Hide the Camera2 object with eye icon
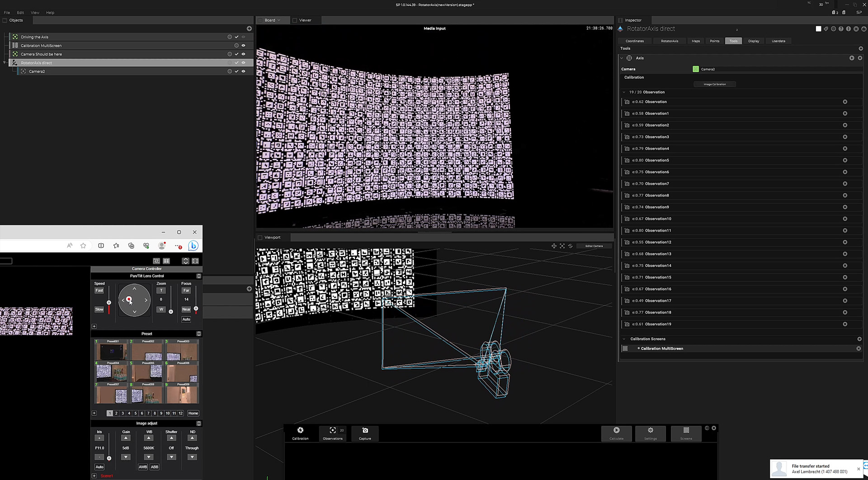 click(x=243, y=71)
